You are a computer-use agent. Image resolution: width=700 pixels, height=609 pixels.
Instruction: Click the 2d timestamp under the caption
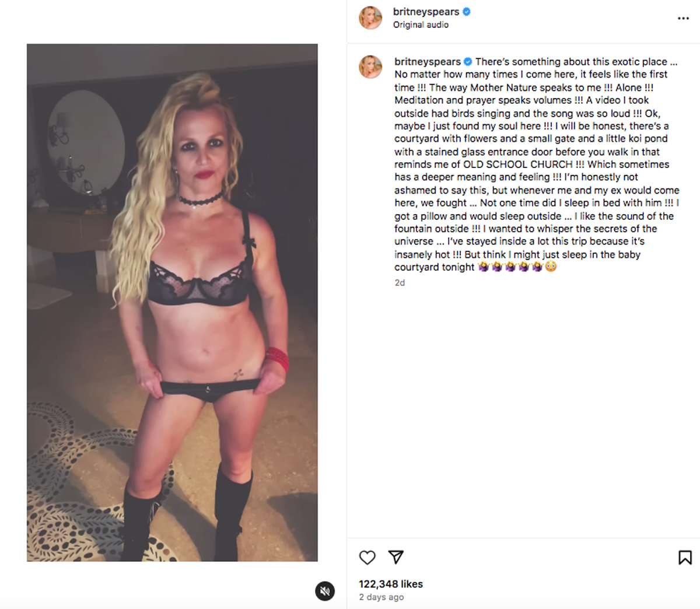point(400,282)
